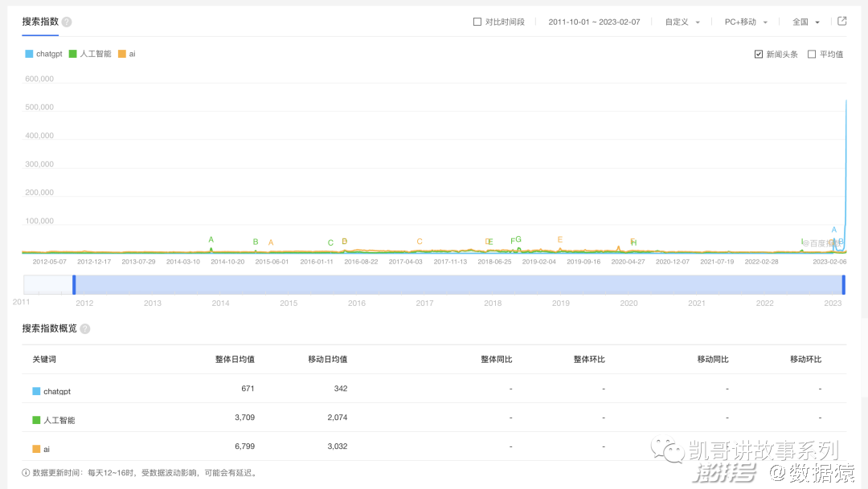The image size is (868, 489).
Task: Open the 全国 region dropdown
Action: [806, 22]
